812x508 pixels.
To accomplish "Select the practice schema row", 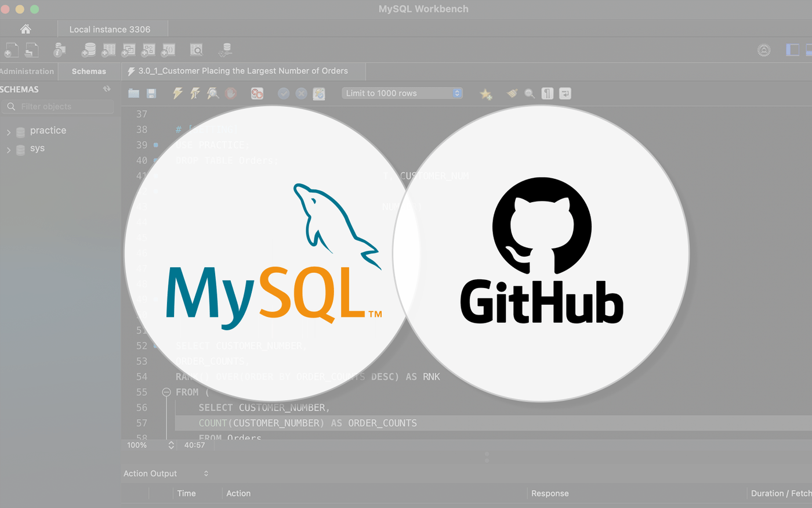I will [x=60, y=131].
